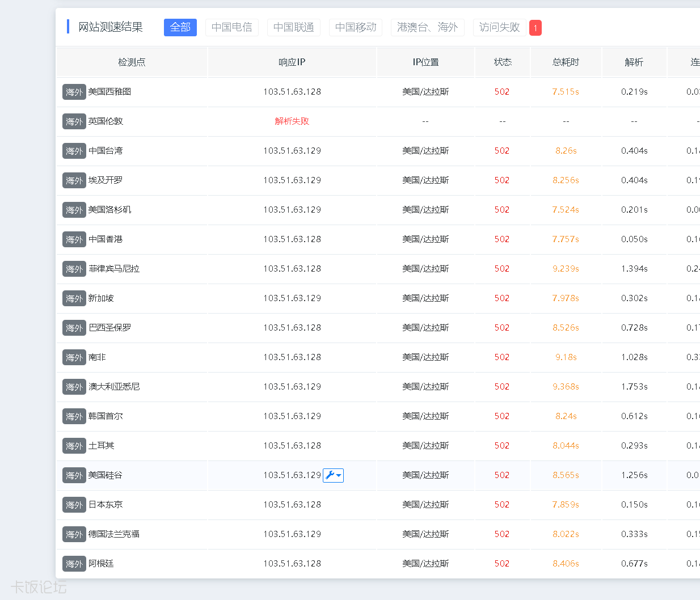This screenshot has height=600, width=700.
Task: Click 美国/达拉斯 location in 南非 row
Action: pyautogui.click(x=425, y=357)
